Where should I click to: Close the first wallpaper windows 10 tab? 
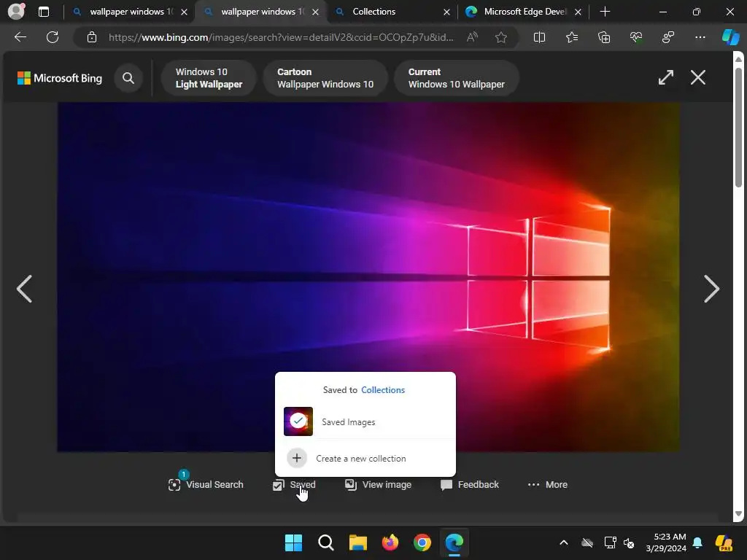[184, 12]
